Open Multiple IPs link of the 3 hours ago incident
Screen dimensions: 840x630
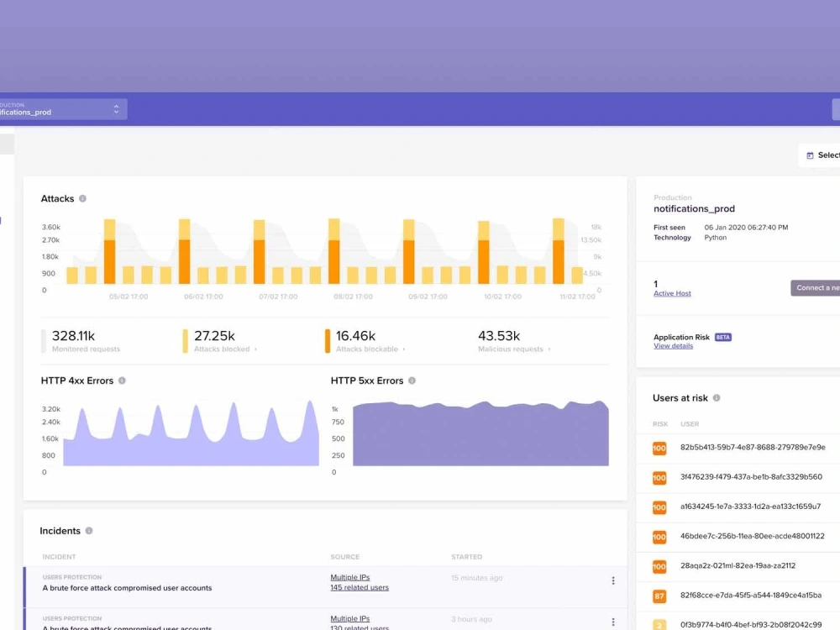349,619
